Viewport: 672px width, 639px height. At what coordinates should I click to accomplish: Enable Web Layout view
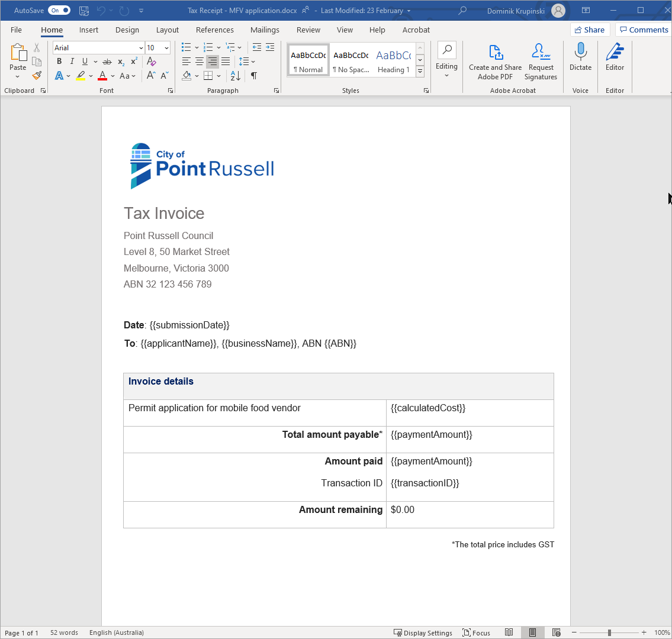click(556, 632)
